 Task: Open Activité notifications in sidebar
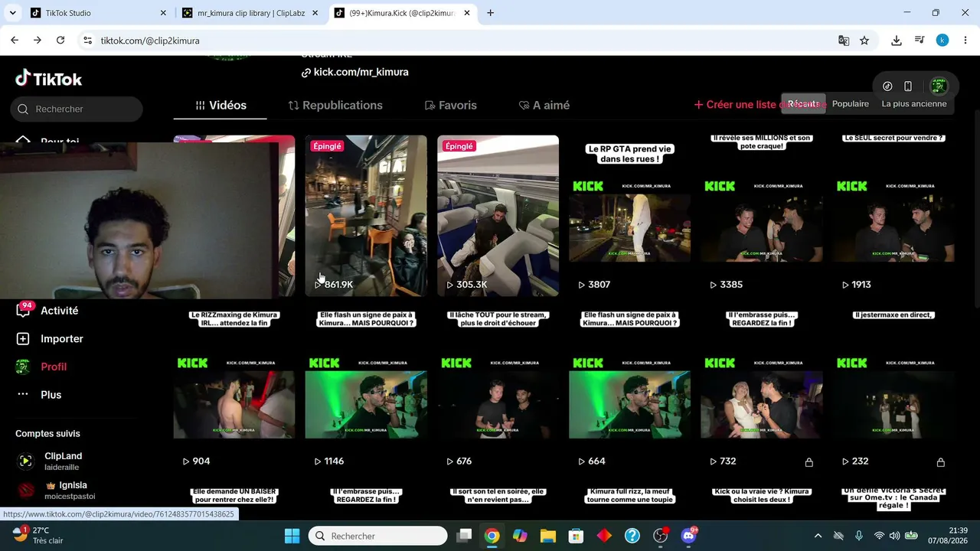pos(59,311)
